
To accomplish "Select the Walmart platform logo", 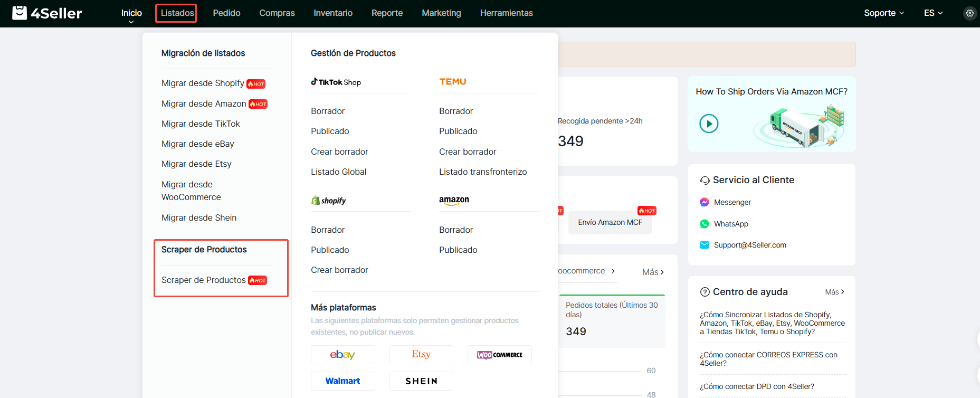I will (342, 381).
